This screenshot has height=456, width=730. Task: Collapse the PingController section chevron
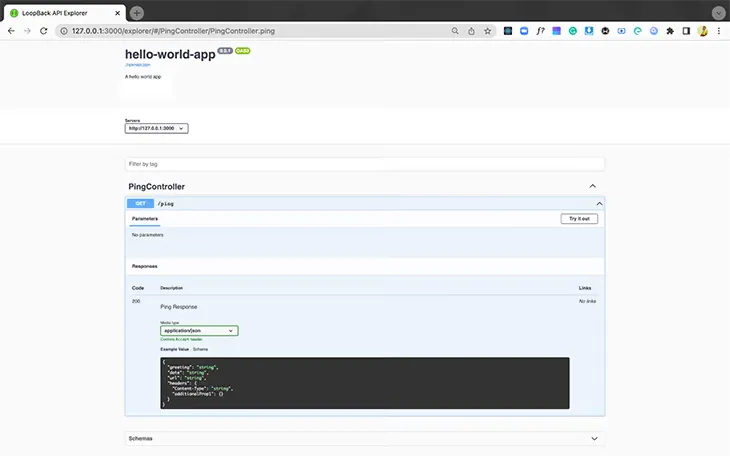[592, 186]
